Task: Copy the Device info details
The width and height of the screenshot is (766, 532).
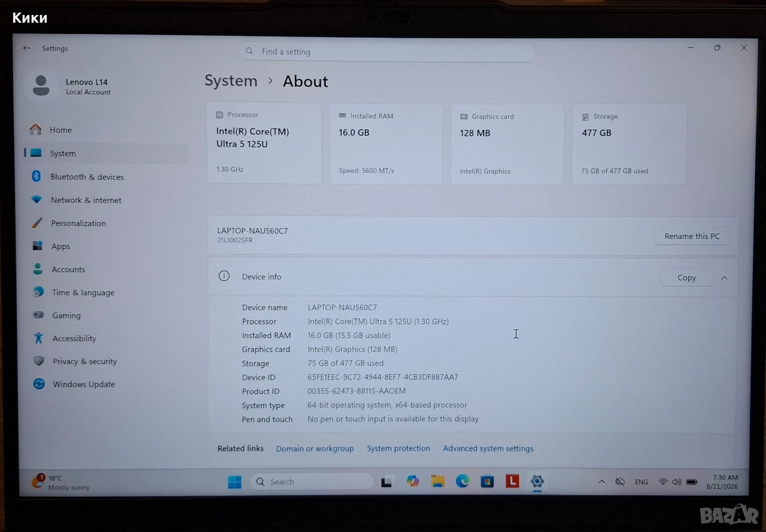Action: 686,278
